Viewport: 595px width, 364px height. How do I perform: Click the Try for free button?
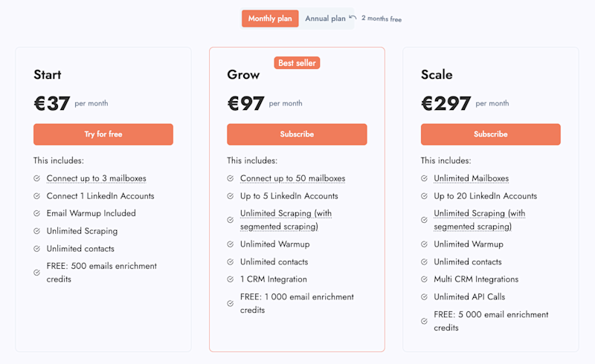(x=103, y=134)
